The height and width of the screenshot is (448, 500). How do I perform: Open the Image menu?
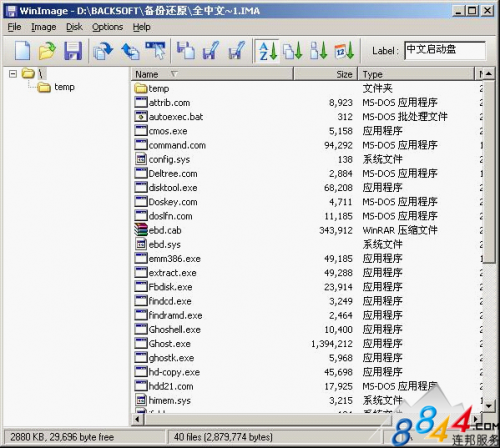point(44,27)
